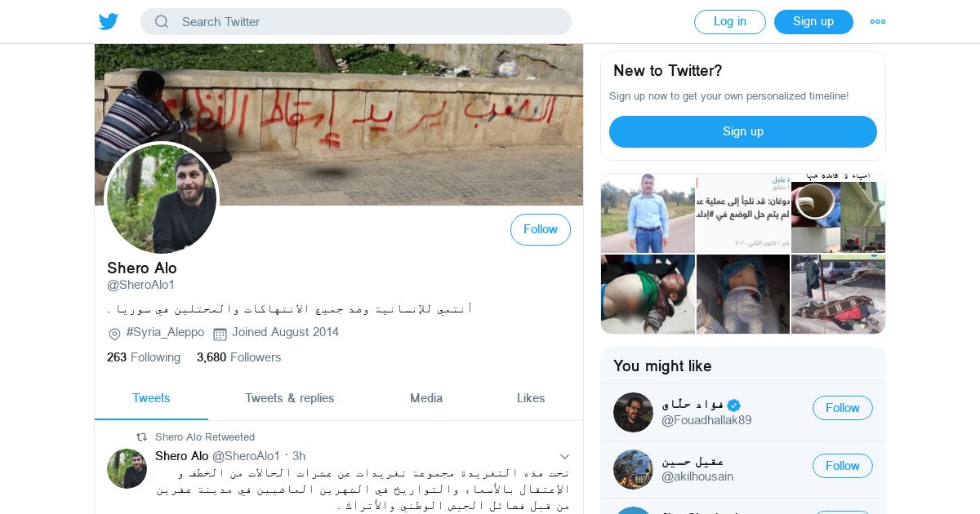
Task: Open the three-dots more menu
Action: pos(878,22)
